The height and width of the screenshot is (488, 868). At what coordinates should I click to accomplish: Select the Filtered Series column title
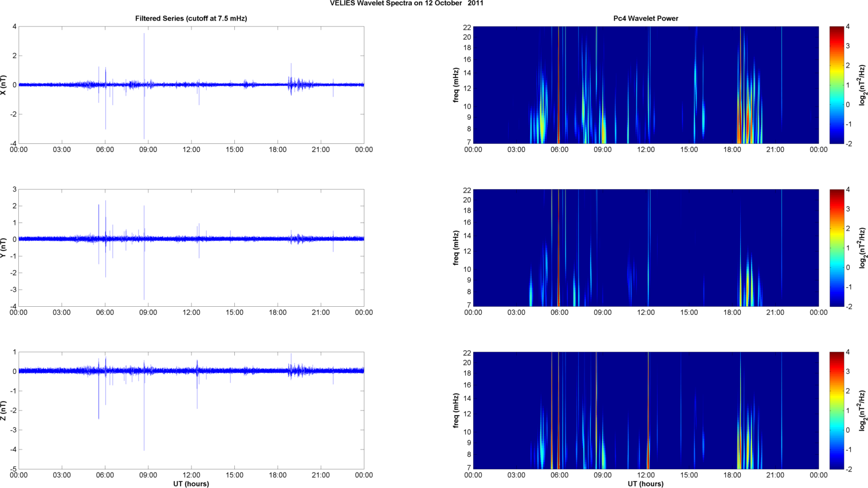click(191, 18)
